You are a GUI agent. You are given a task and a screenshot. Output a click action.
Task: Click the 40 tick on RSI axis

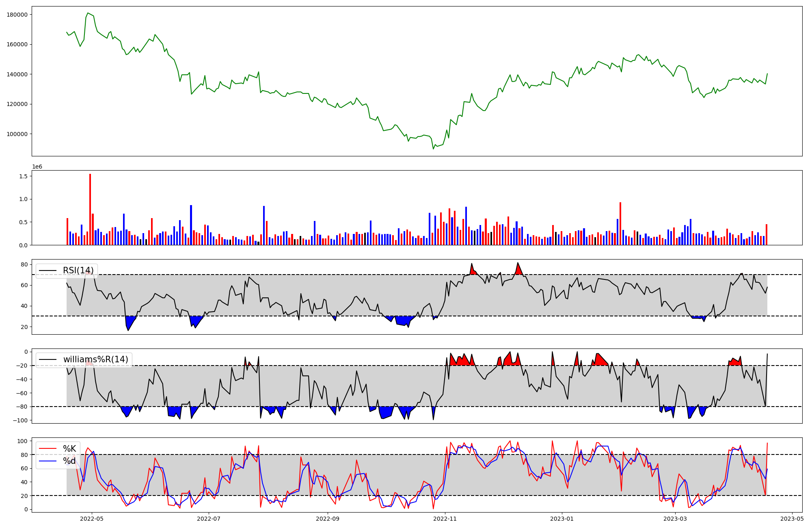tap(24, 306)
